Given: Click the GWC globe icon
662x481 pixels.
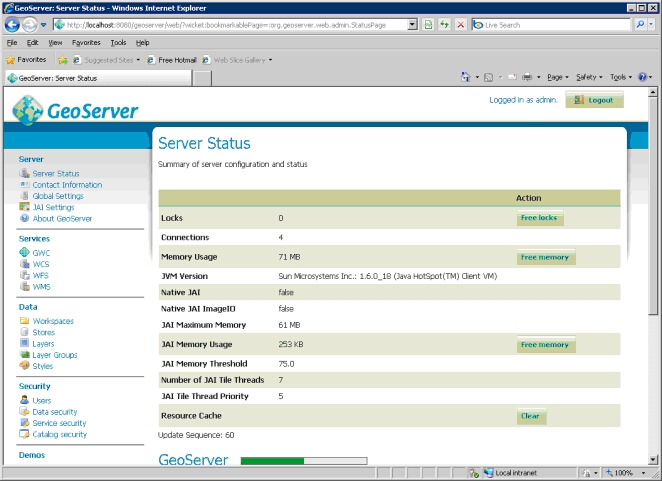Looking at the screenshot, I should (x=24, y=253).
